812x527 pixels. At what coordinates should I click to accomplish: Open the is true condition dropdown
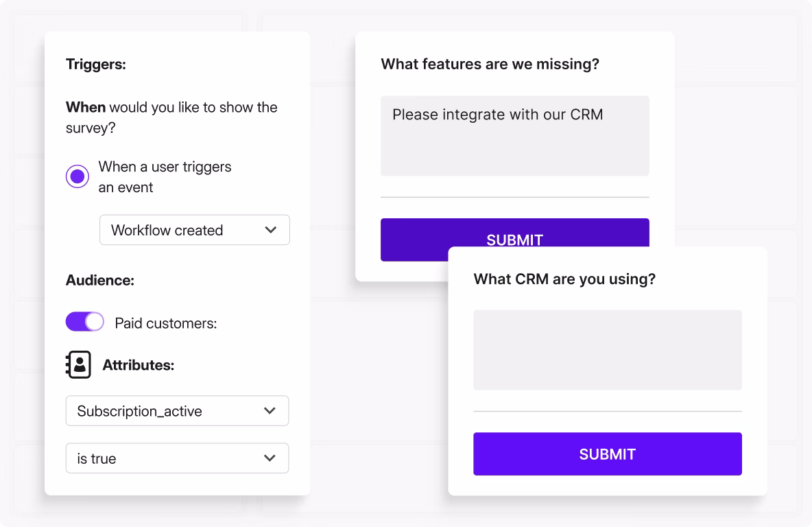click(177, 458)
